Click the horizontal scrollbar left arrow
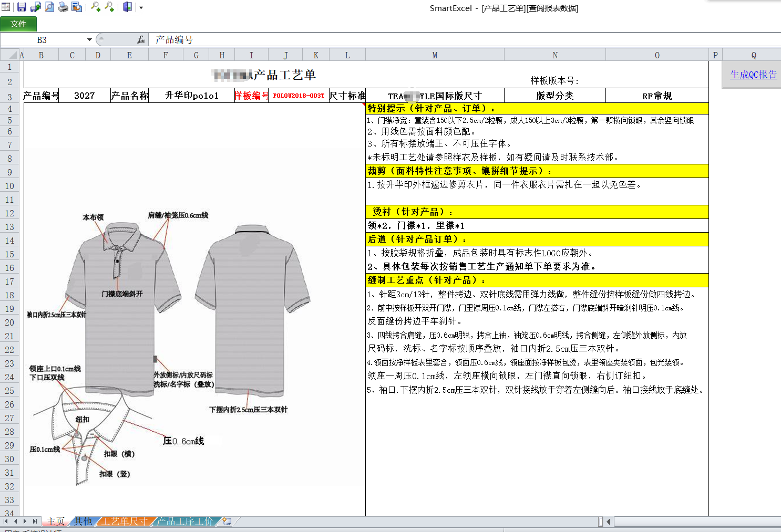Image resolution: width=781 pixels, height=532 pixels. click(x=608, y=521)
